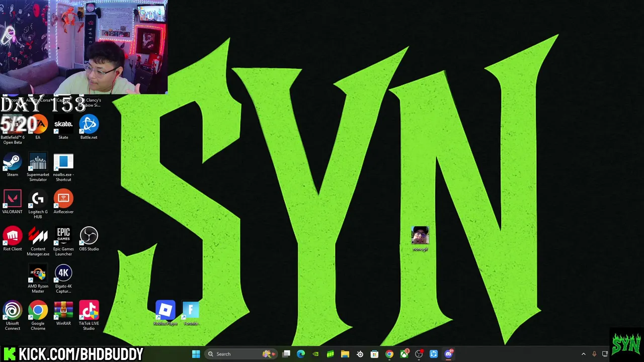
Task: Click the taskbar Search box
Action: click(x=241, y=354)
